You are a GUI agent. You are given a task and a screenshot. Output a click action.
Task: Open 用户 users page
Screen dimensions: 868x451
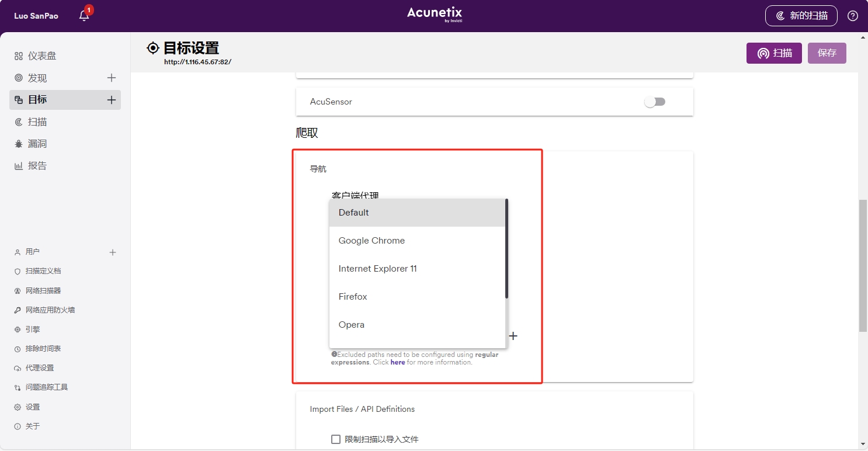coord(33,252)
